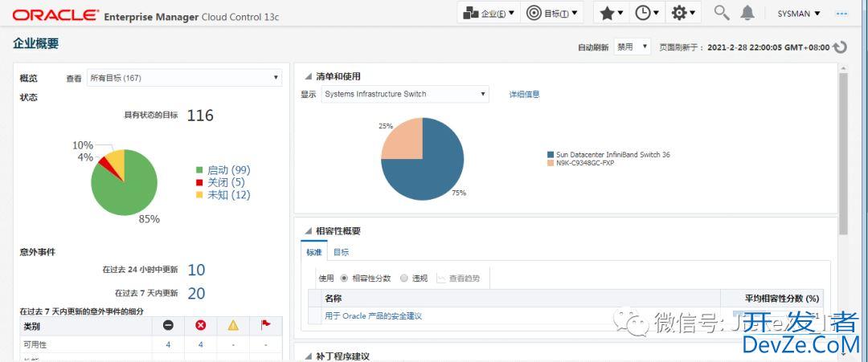Click the 查看趋势 view trend button
This screenshot has height=362, width=868.
coord(458,278)
